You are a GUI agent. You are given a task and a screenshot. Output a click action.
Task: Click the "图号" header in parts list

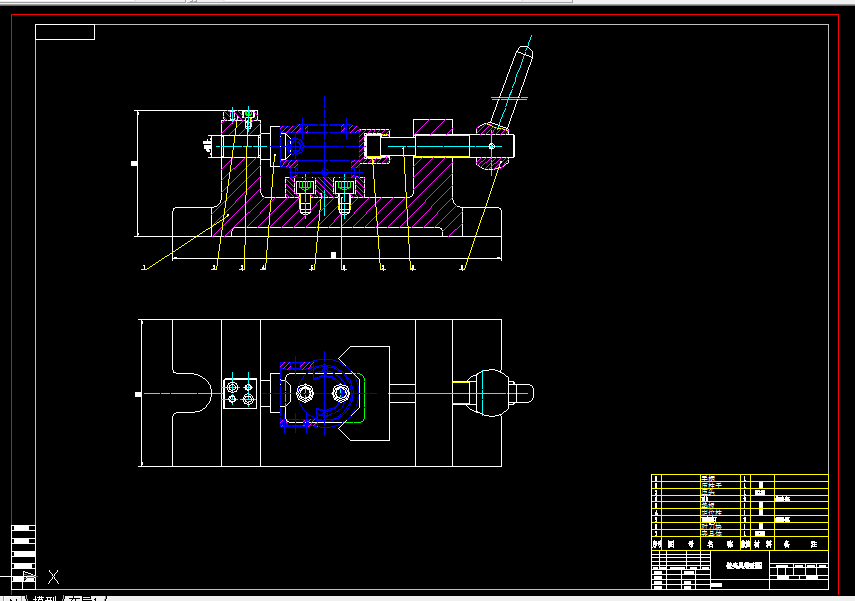(681, 544)
